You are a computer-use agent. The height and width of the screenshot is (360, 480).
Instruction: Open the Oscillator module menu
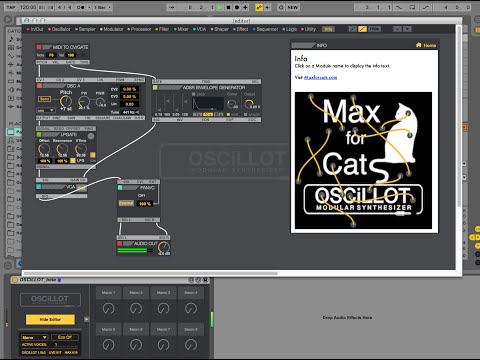pyautogui.click(x=59, y=29)
